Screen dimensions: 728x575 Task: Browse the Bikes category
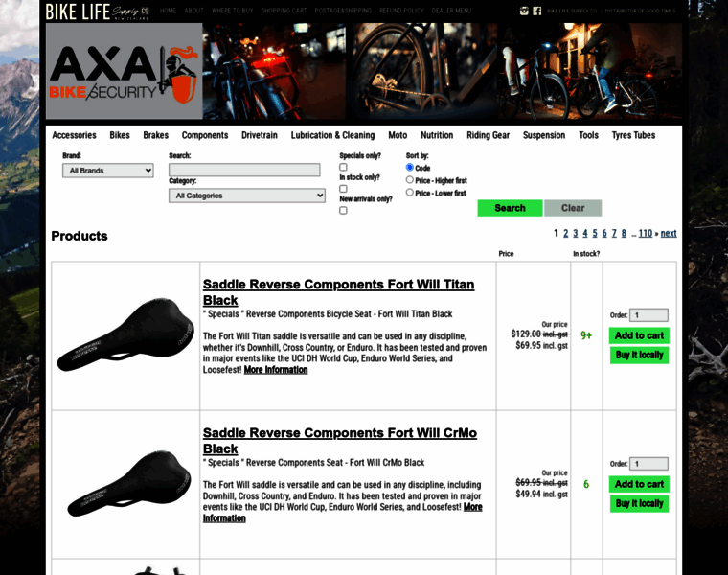pos(120,135)
